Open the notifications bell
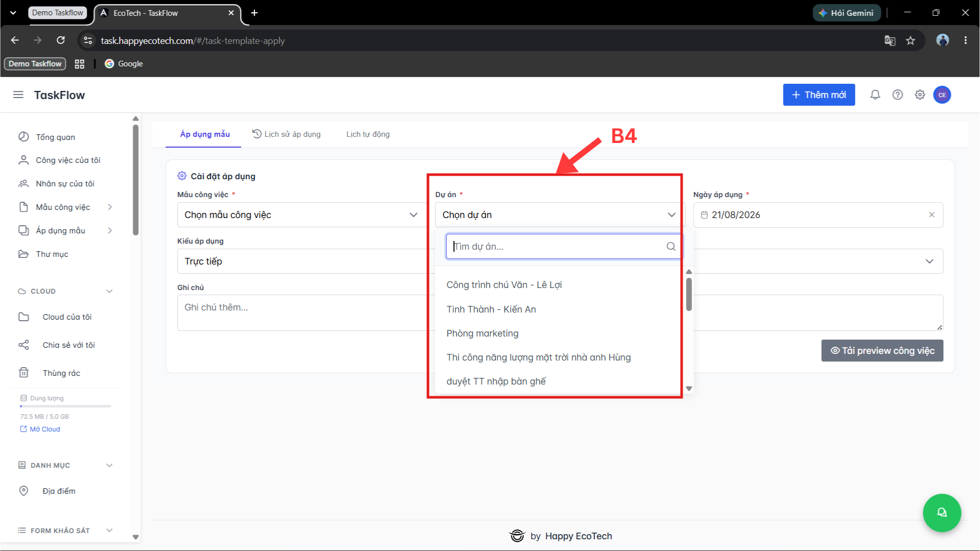Viewport: 980px width, 551px height. tap(875, 95)
